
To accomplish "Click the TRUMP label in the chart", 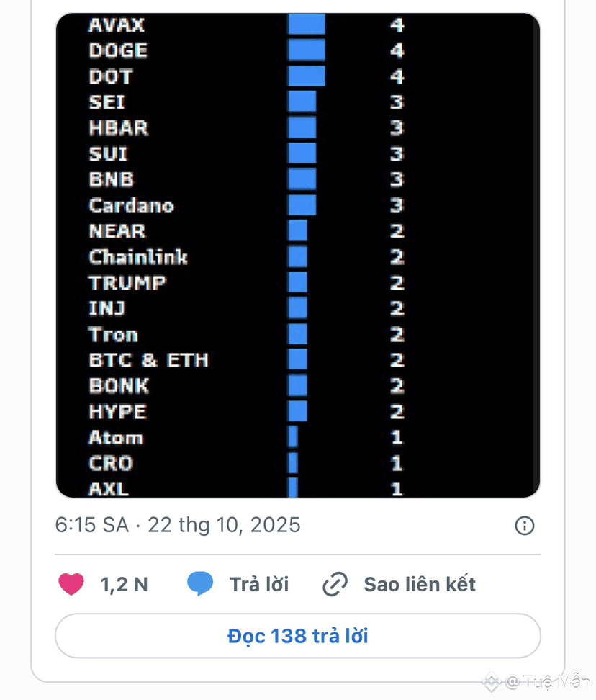I will coord(127,283).
